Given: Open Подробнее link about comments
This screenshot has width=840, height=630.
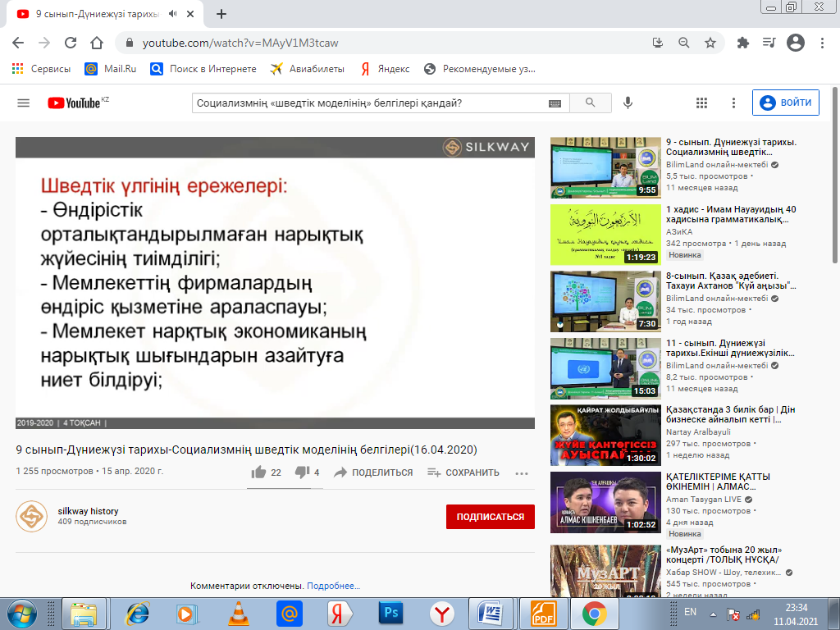Looking at the screenshot, I should (333, 586).
